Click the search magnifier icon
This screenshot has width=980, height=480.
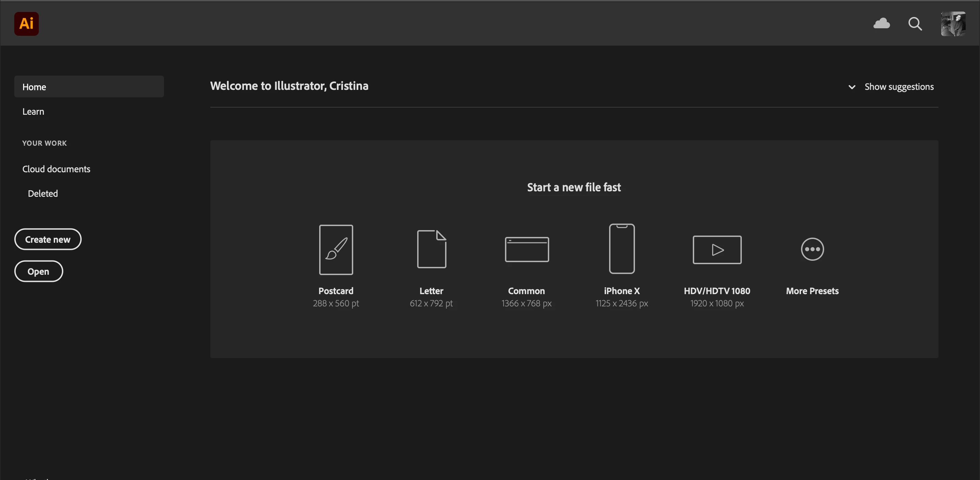click(x=915, y=24)
